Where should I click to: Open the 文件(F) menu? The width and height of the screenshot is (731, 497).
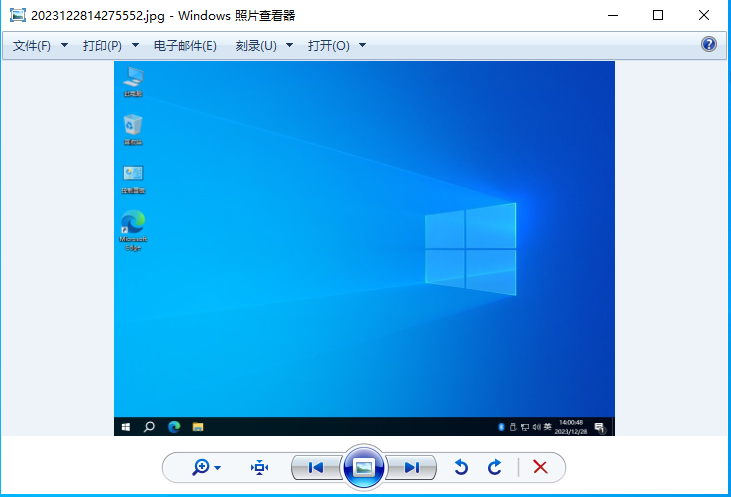pyautogui.click(x=32, y=46)
